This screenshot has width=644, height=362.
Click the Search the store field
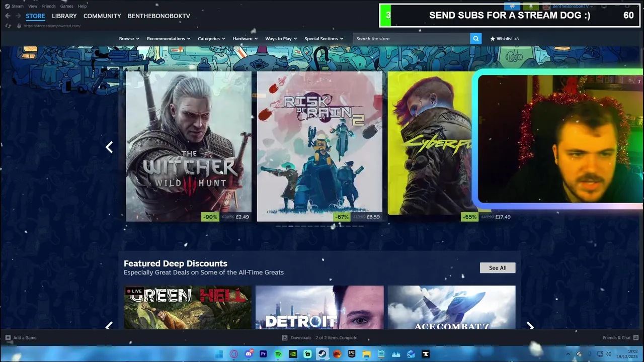tap(412, 39)
